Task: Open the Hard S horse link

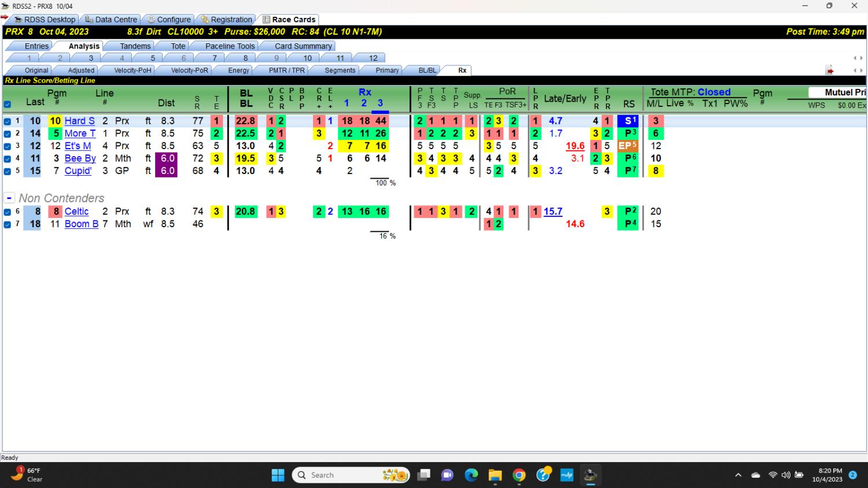Action: click(x=79, y=121)
